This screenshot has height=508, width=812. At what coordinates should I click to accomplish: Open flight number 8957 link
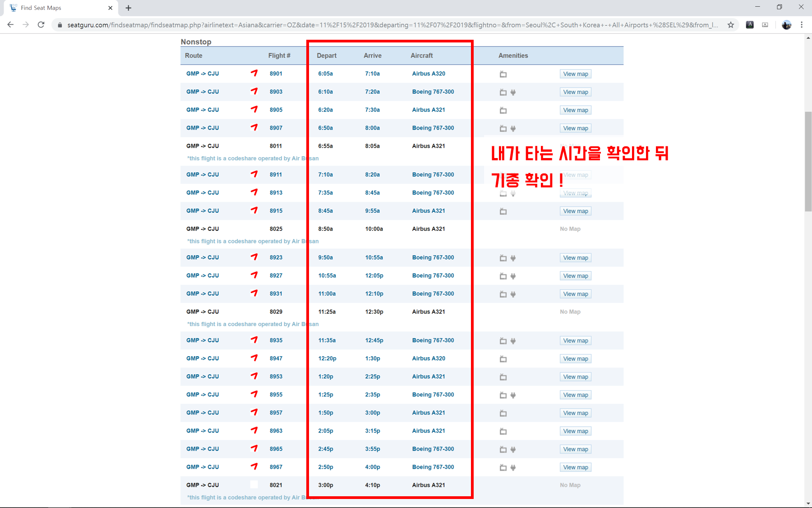coord(276,413)
